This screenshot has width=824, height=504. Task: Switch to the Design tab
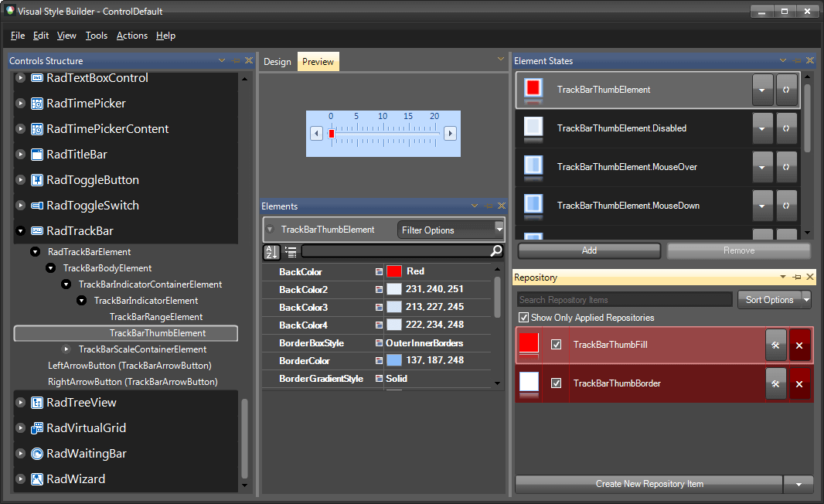tap(277, 61)
